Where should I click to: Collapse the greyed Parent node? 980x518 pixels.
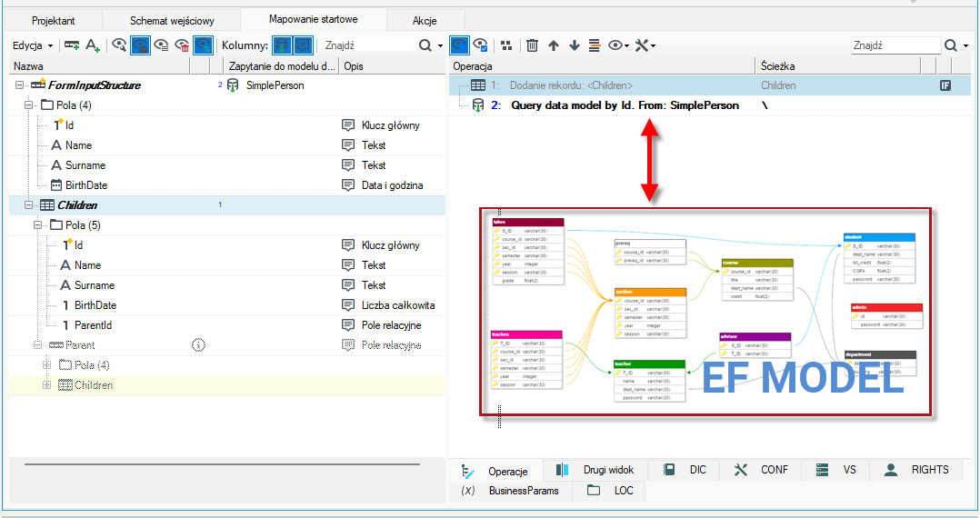click(x=37, y=345)
